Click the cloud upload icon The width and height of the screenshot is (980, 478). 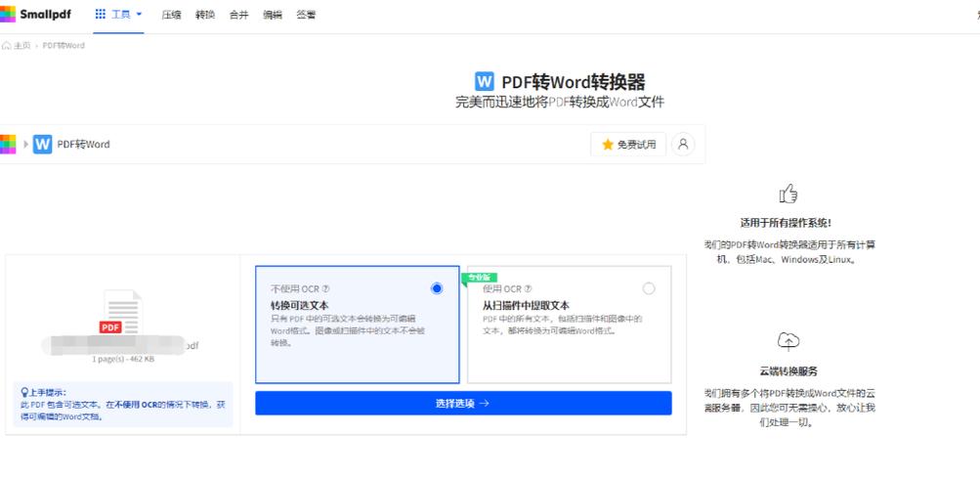click(x=788, y=341)
